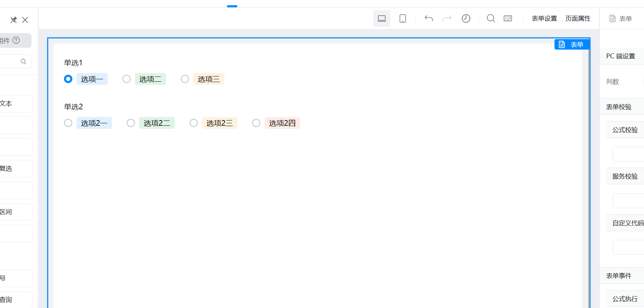Open the 页面属性 menu
The height and width of the screenshot is (308, 644).
click(578, 19)
